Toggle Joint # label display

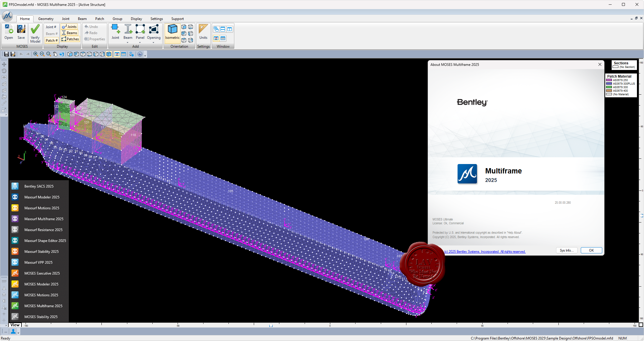point(51,27)
